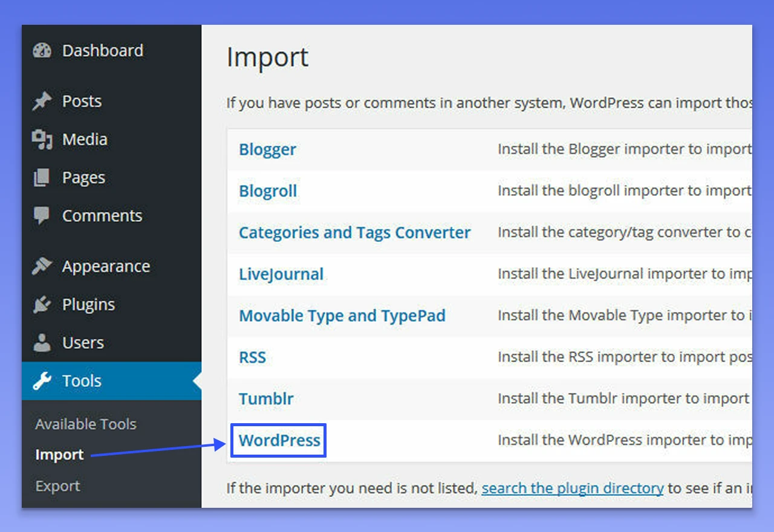Open the Export submenu item

57,486
